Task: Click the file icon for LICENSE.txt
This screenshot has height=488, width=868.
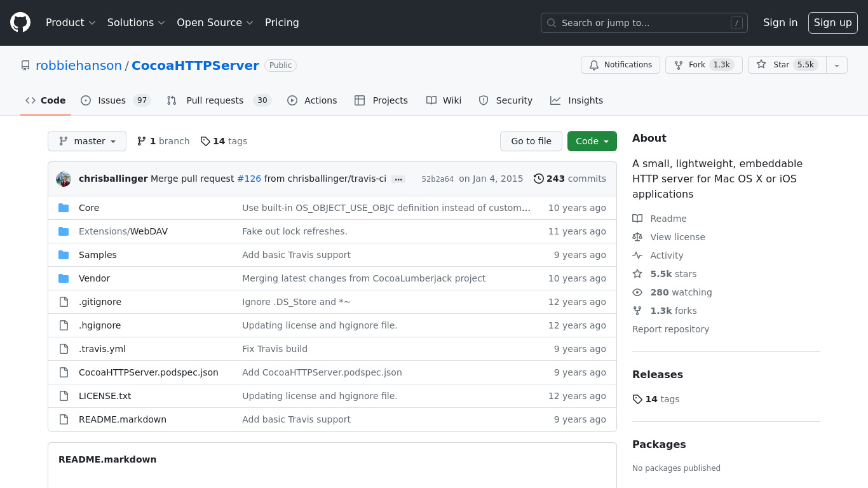Action: [x=64, y=396]
